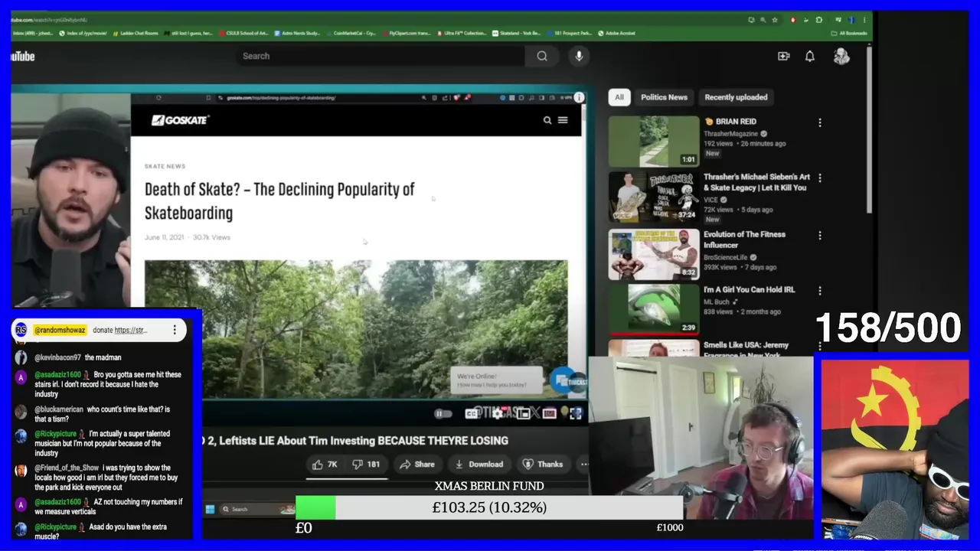Click the SKATE NEWS category label
Viewport: 980px width, 551px height.
coord(165,166)
